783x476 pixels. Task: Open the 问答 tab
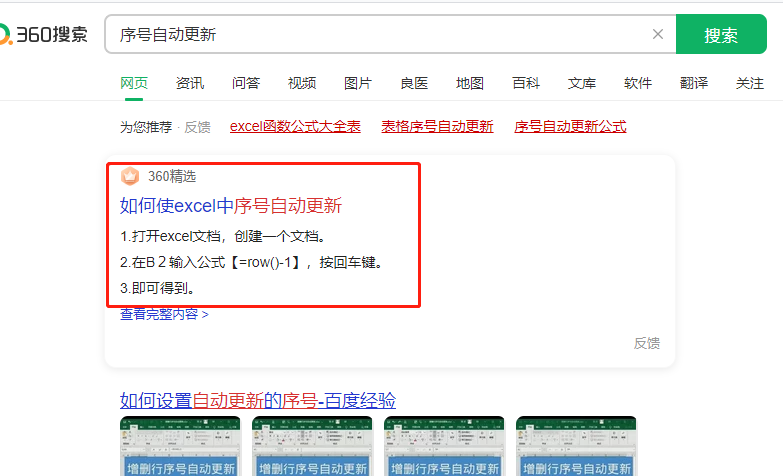[x=246, y=83]
